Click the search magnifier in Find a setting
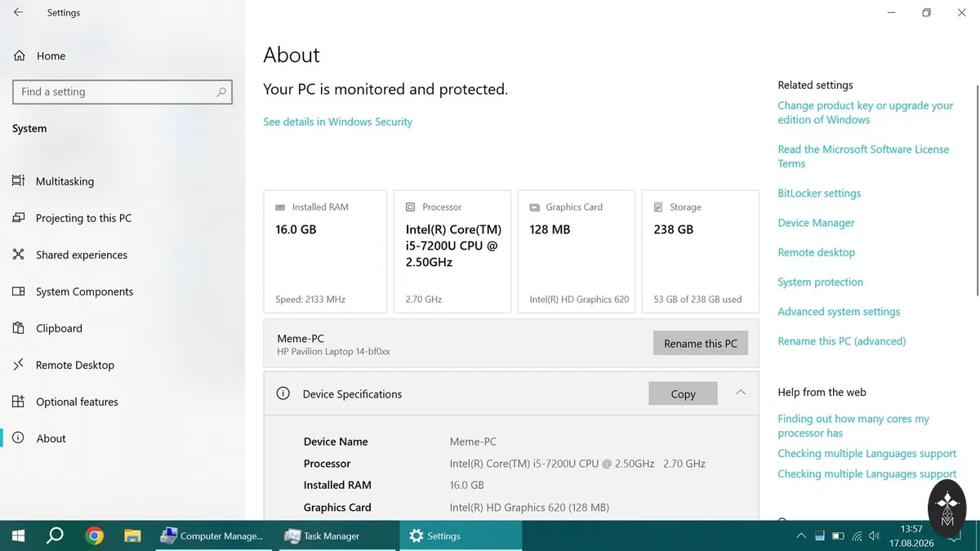Viewport: 980px width, 551px height. click(221, 92)
